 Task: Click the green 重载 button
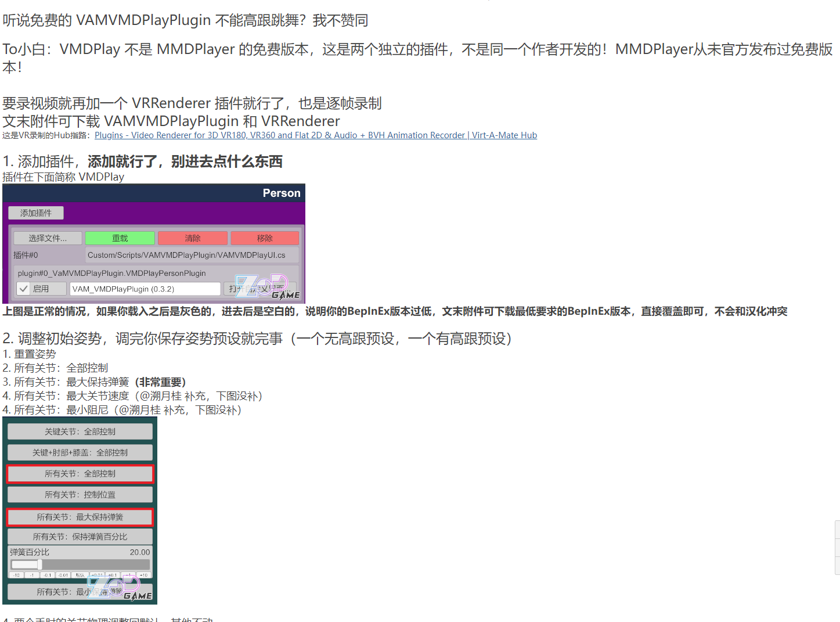point(120,238)
